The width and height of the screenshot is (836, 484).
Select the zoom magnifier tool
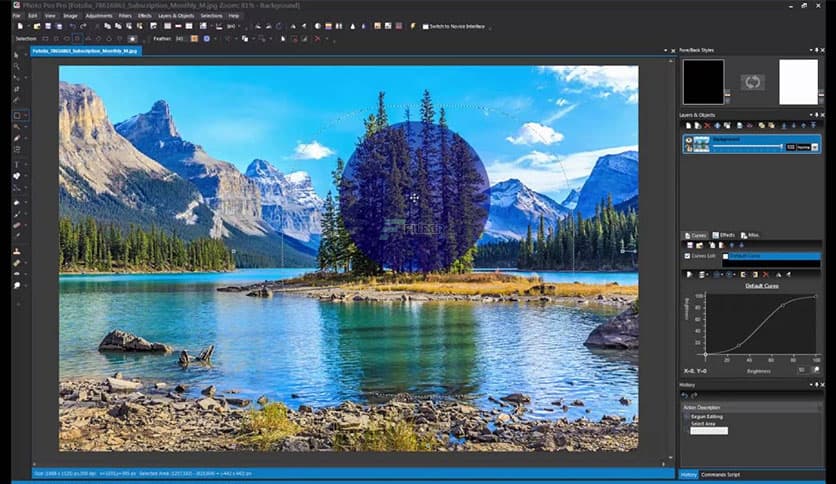[17, 66]
